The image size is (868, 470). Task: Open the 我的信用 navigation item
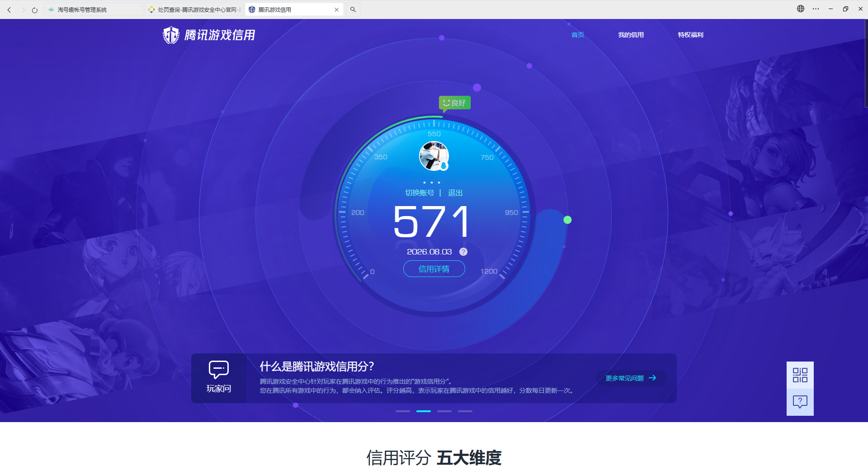click(631, 35)
